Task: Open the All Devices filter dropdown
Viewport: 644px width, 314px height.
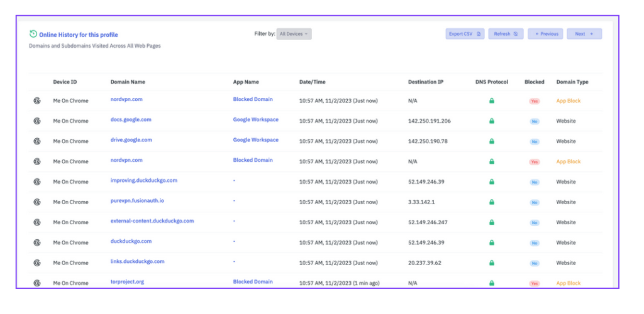Action: click(294, 34)
